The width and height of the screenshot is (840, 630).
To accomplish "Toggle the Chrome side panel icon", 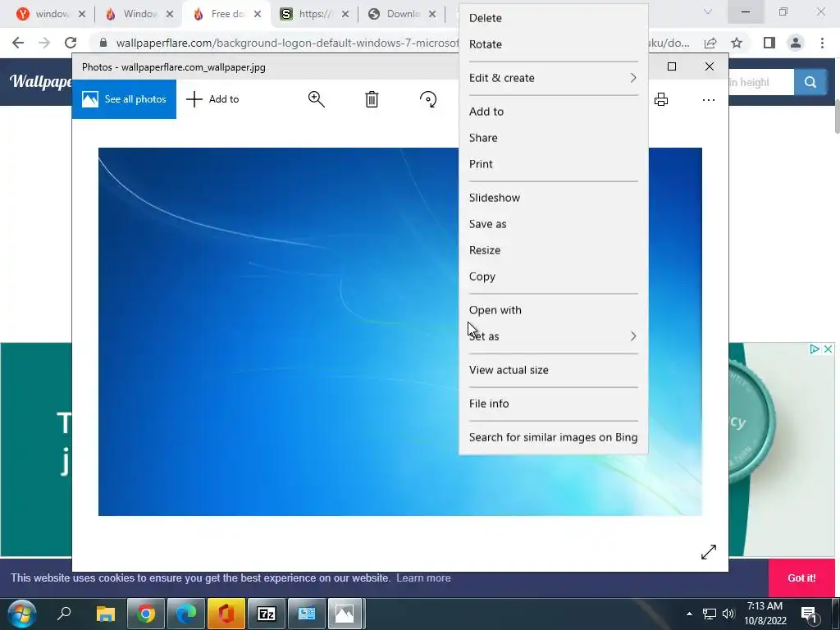I will coord(769,43).
